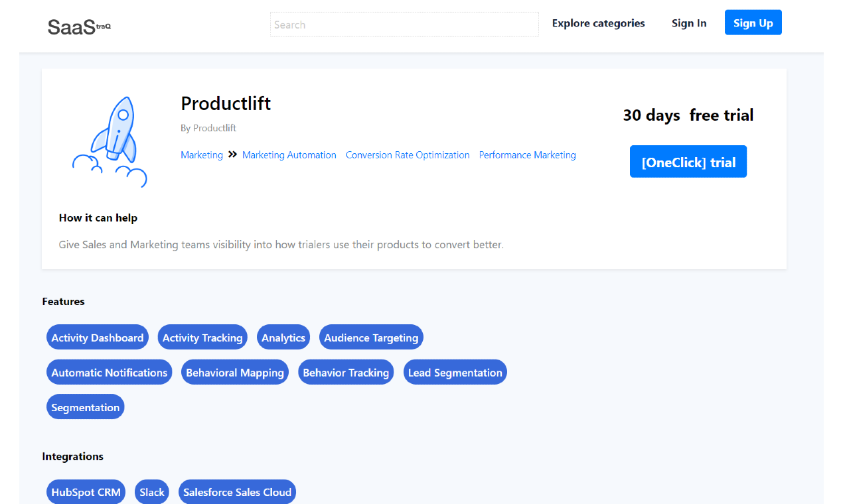Open the Salesforce Sales Cloud integration tag
The width and height of the screenshot is (843, 504).
click(x=238, y=492)
